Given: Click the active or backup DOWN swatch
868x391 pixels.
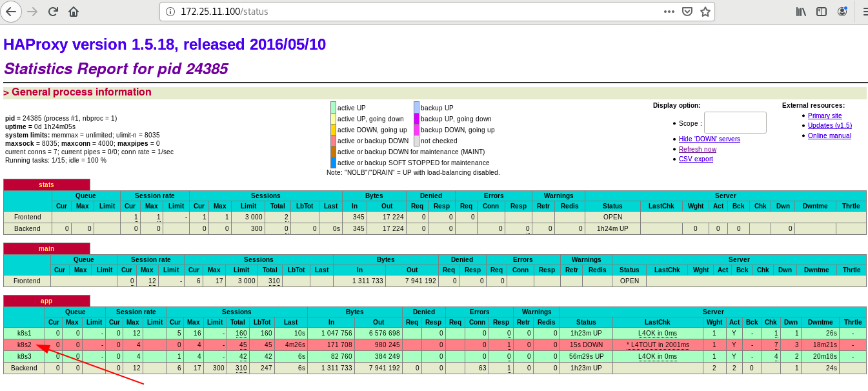Looking at the screenshot, I should point(334,140).
